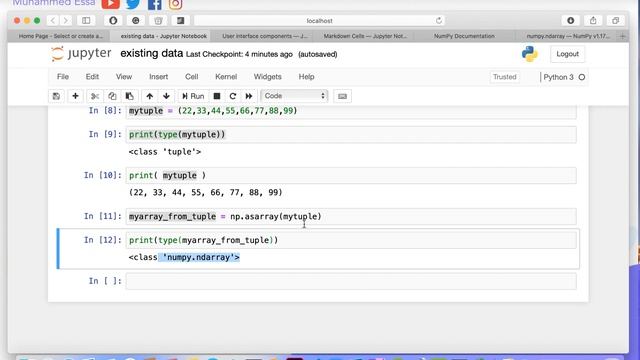Switch to NumPy Documentation tab

coord(464,36)
